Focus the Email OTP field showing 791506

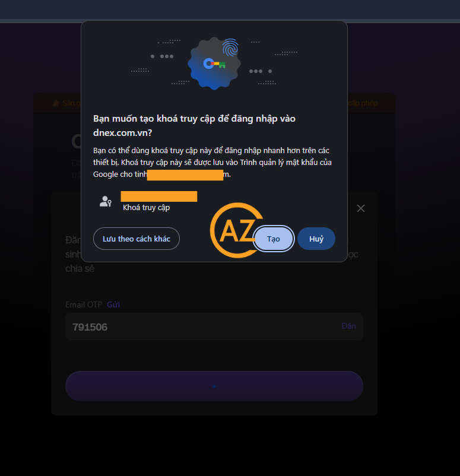point(214,326)
